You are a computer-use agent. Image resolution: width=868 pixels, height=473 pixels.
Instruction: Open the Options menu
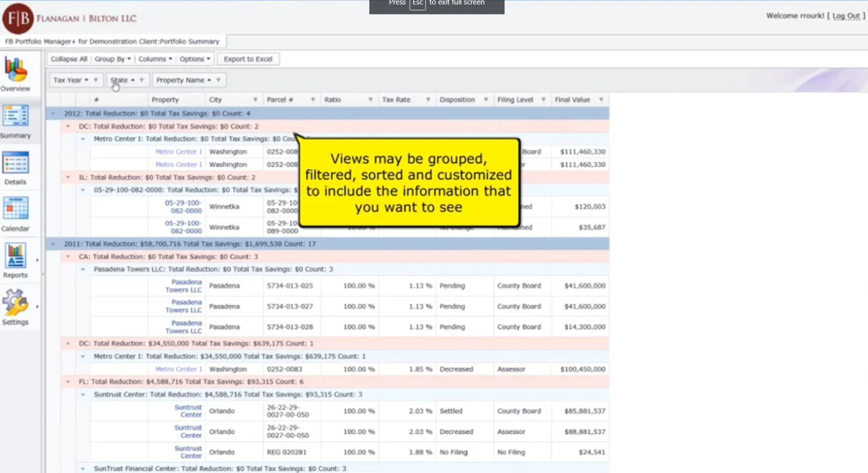click(195, 59)
